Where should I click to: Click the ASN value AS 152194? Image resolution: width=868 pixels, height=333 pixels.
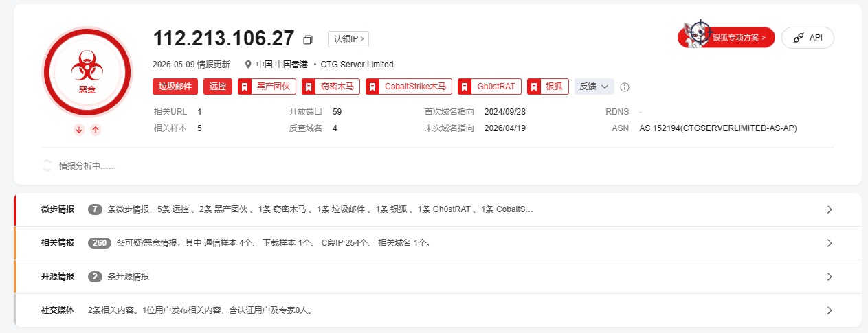[x=718, y=128]
